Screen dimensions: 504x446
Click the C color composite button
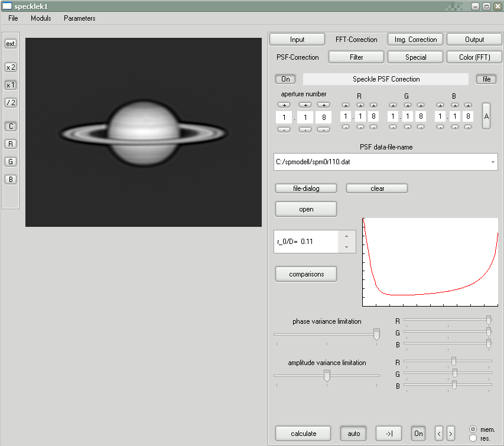point(11,126)
